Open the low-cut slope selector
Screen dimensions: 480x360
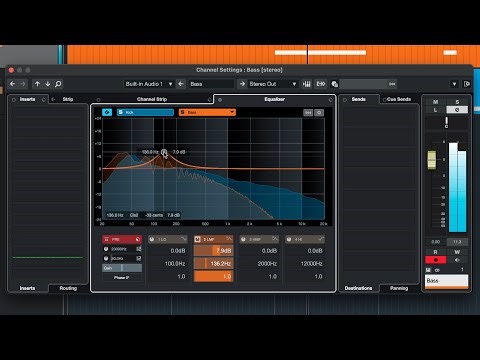(139, 258)
